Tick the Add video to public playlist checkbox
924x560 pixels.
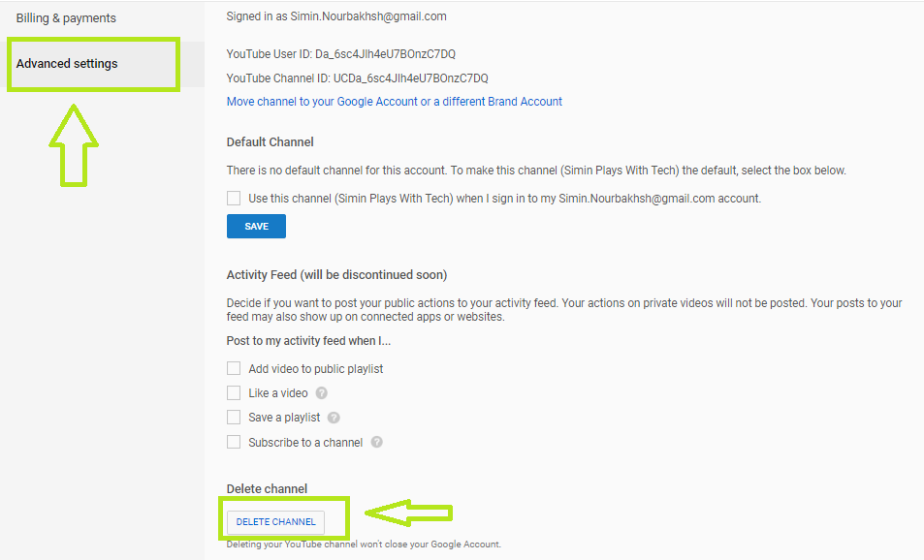[234, 369]
